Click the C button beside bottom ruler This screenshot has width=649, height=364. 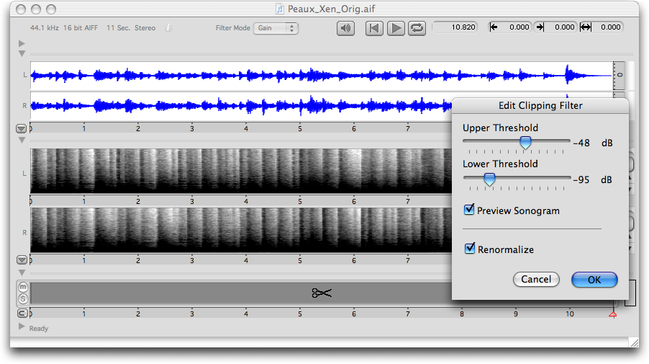pos(22,313)
